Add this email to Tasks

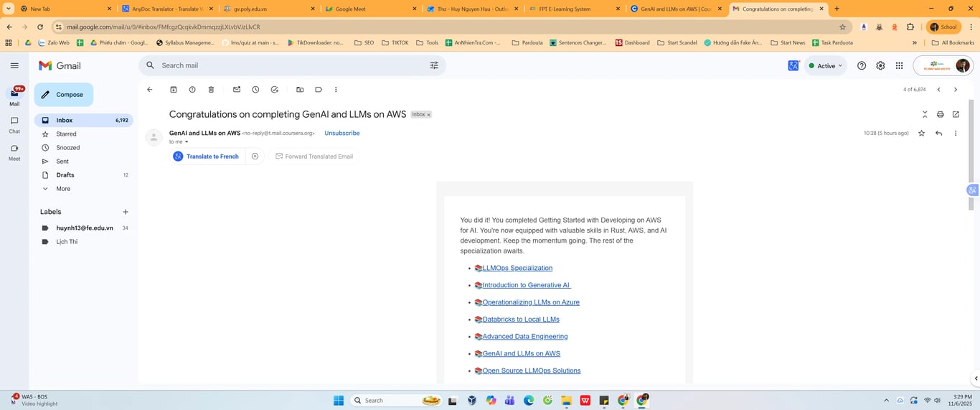click(275, 90)
